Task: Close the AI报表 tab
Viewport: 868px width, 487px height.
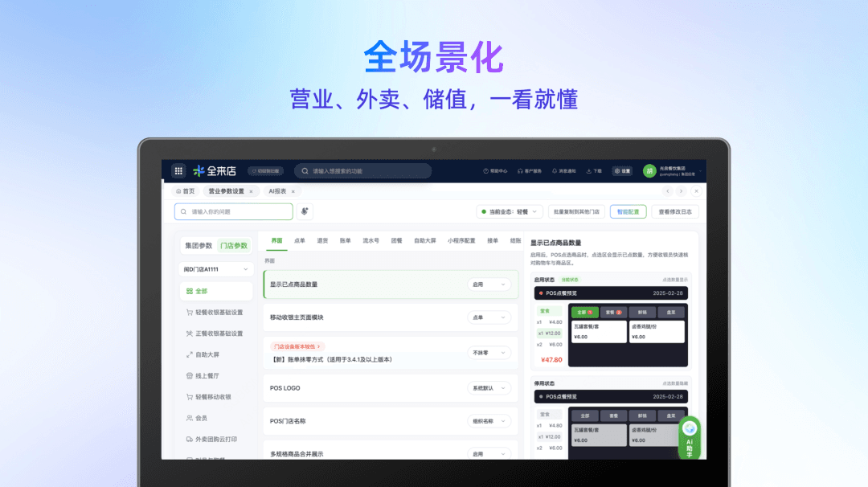Action: (x=293, y=191)
